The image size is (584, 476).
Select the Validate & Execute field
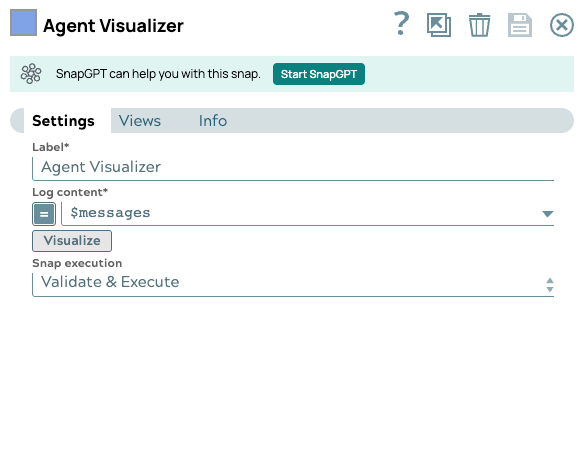click(293, 285)
